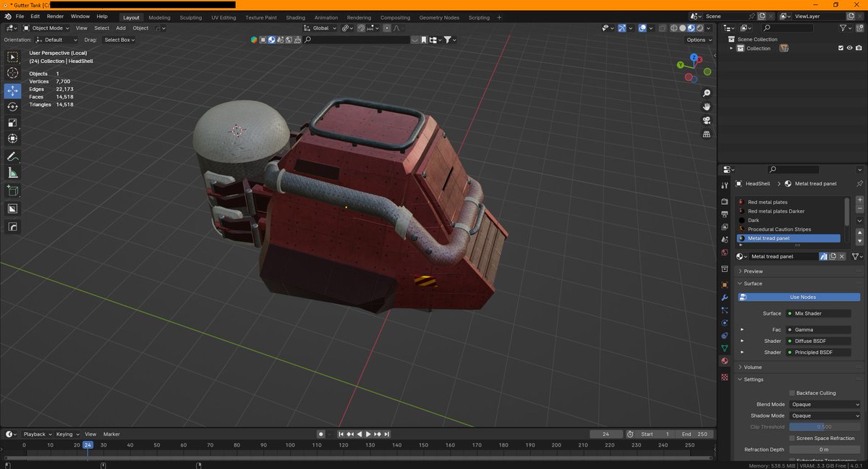Open the Blend Mode Opaque dropdown
The height and width of the screenshot is (469, 868).
click(x=825, y=405)
